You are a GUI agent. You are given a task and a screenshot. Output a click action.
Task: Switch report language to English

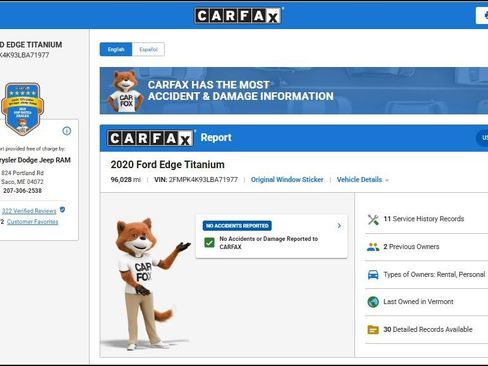[x=116, y=49]
